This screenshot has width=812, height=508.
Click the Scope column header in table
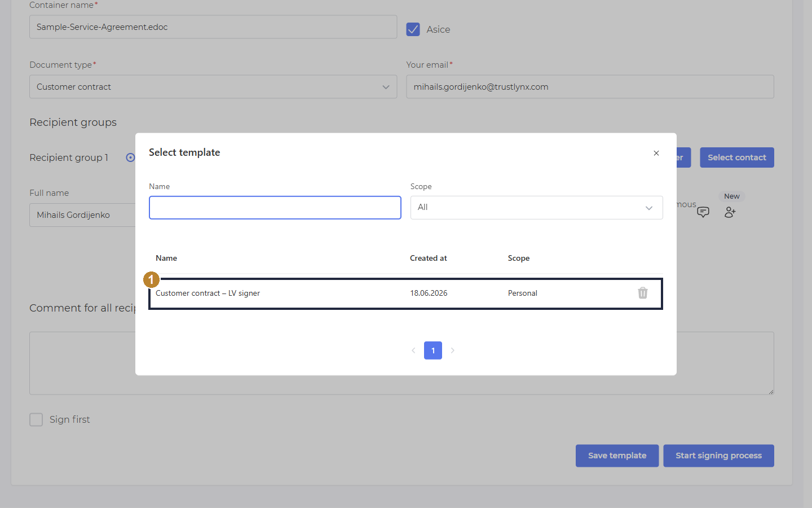[x=518, y=258]
